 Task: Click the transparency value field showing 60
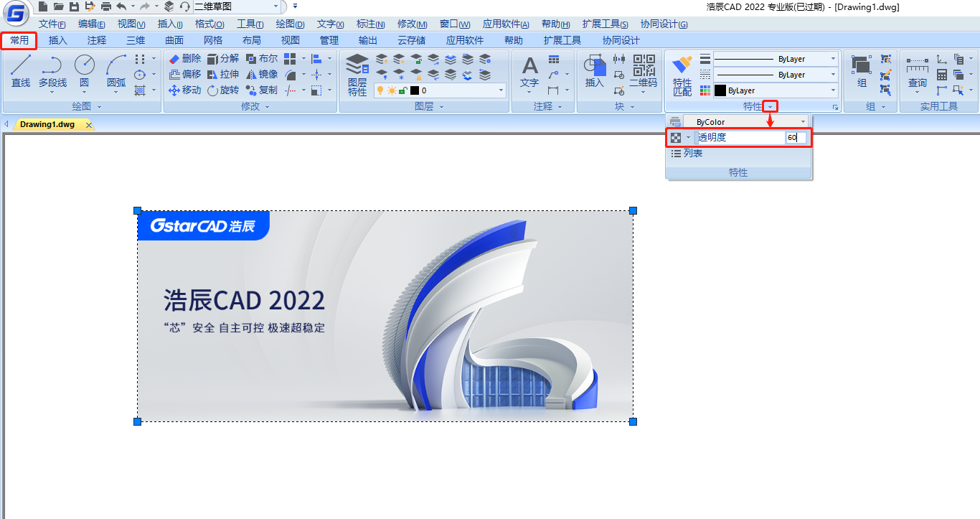(x=796, y=137)
